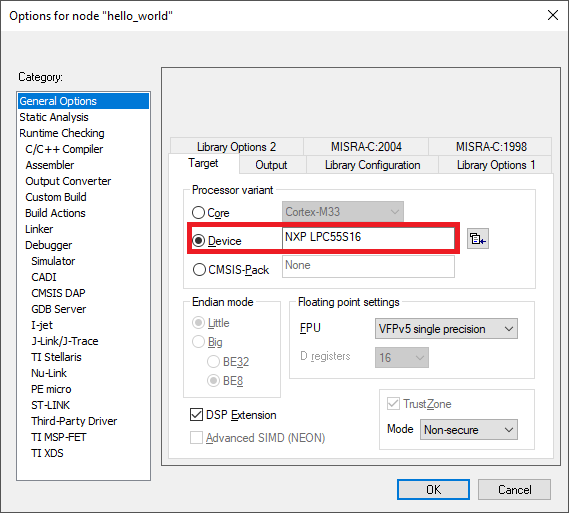Click the NXP LPC55S16 device field
The height and width of the screenshot is (513, 569).
coord(368,238)
